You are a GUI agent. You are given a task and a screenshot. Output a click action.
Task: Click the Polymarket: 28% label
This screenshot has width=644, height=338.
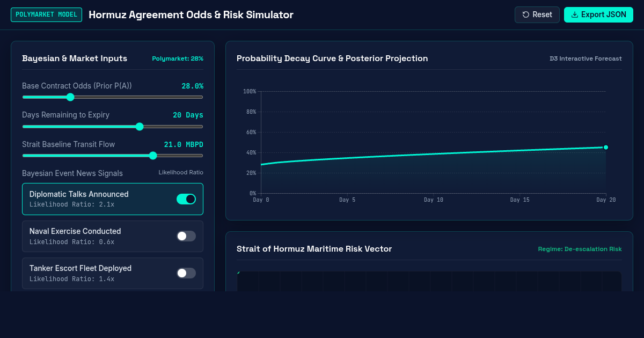178,58
